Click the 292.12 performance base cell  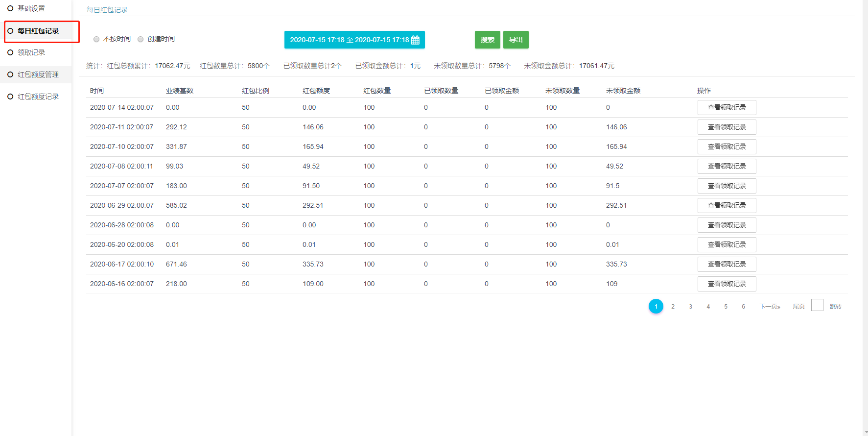[176, 127]
